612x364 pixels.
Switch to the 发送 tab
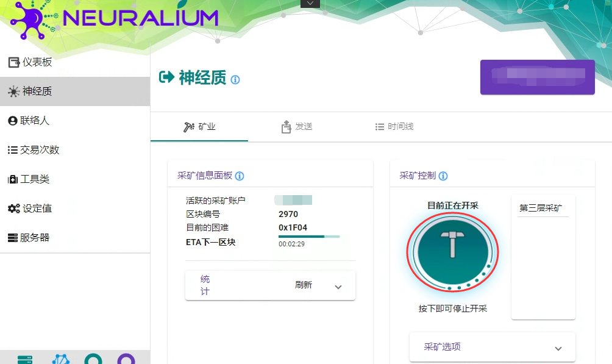click(x=297, y=127)
